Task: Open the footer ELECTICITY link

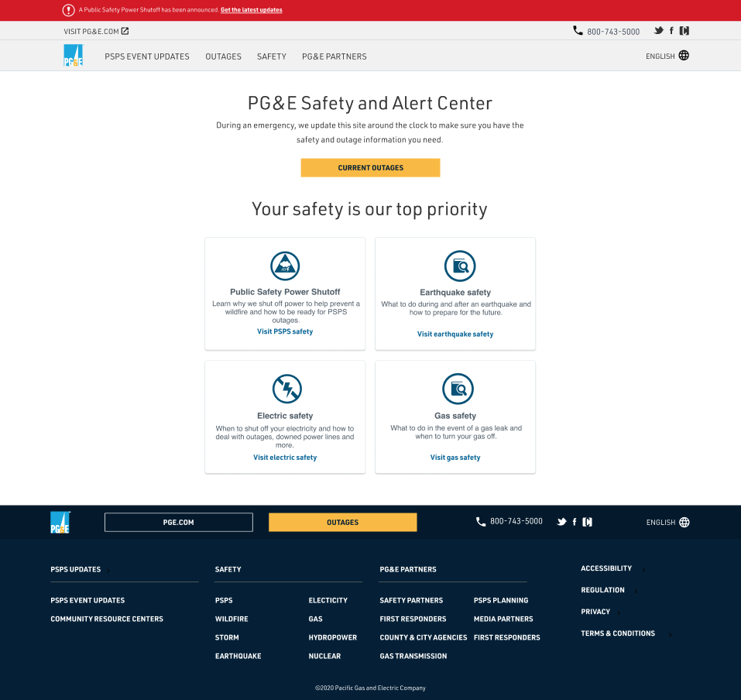Action: (x=328, y=600)
